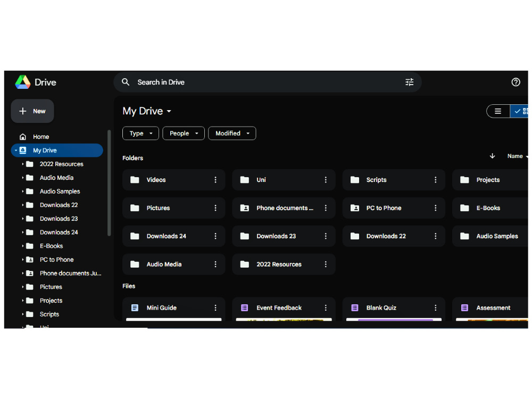The image size is (532, 399).
Task: Open more options for PC to Phone folder
Action: (436, 208)
